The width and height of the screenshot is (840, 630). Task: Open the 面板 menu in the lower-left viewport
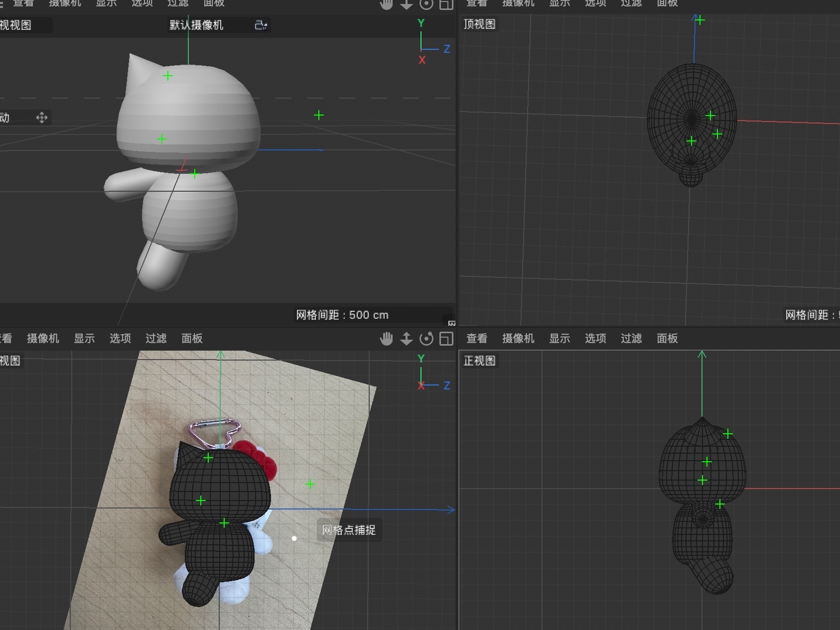point(191,338)
